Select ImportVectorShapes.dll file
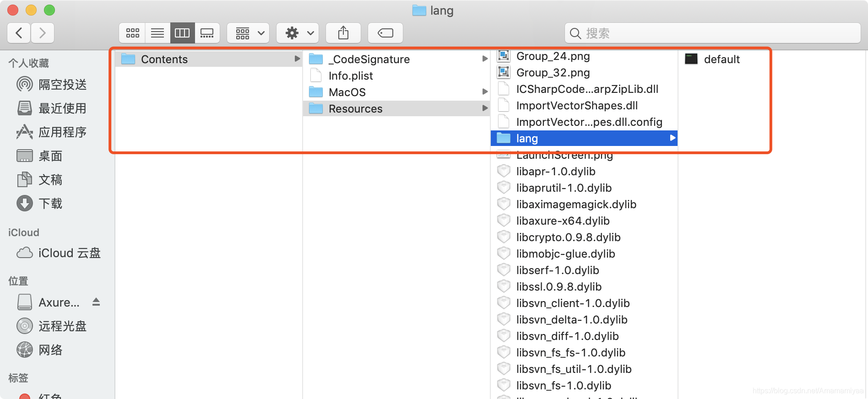Screen dimensions: 868x399 584,106
